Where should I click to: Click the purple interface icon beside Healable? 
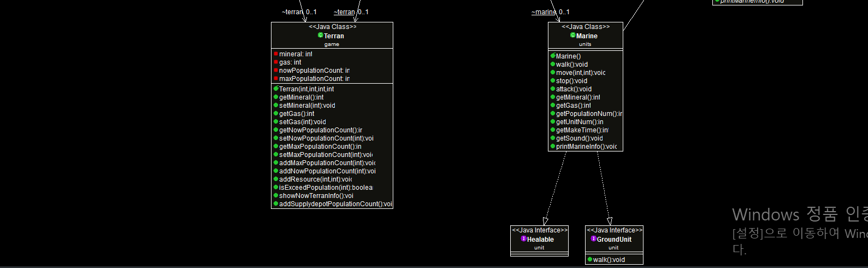pyautogui.click(x=524, y=239)
